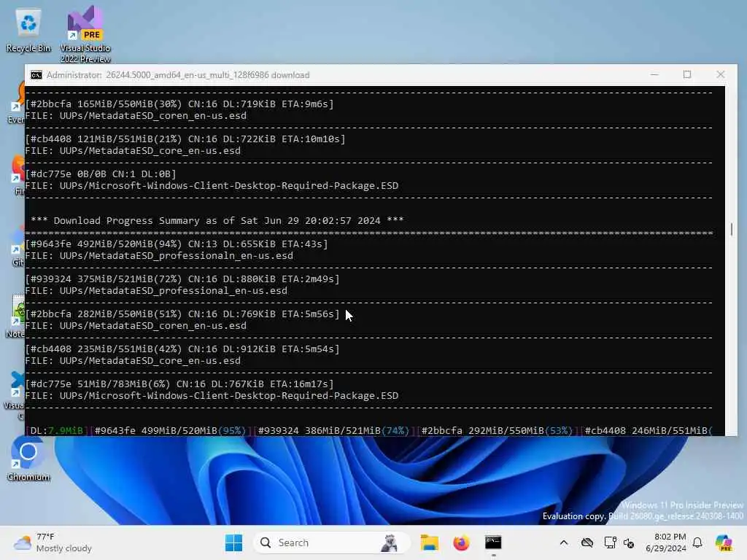The width and height of the screenshot is (747, 560).
Task: Open the Recycle Bin desktop icon
Action: (x=28, y=30)
